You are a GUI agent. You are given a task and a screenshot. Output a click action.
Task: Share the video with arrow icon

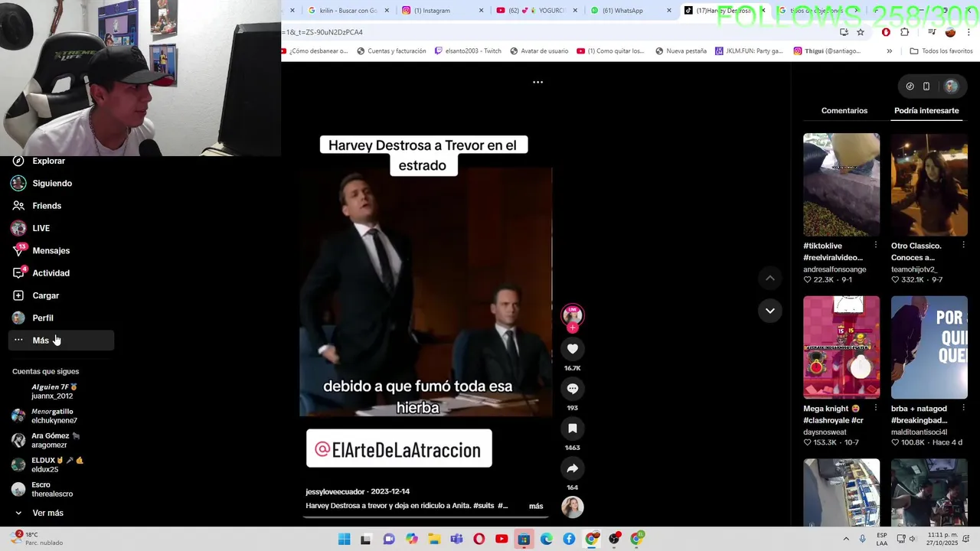pos(572,468)
